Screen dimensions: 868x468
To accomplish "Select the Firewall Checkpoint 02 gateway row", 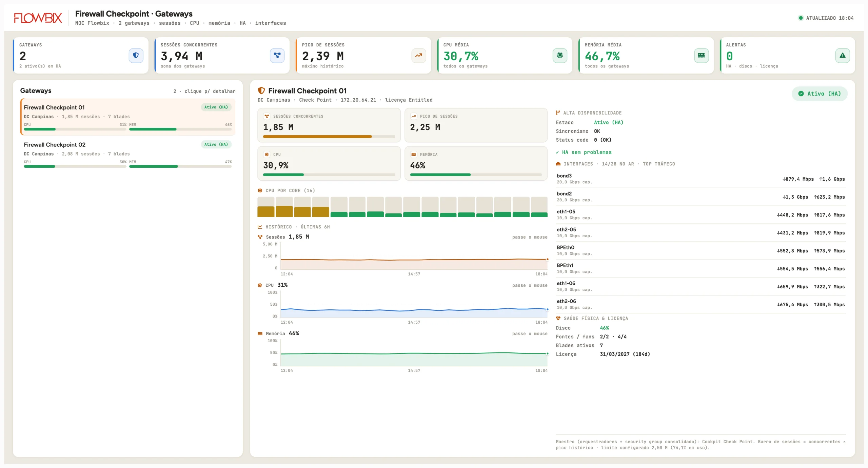I will point(128,154).
